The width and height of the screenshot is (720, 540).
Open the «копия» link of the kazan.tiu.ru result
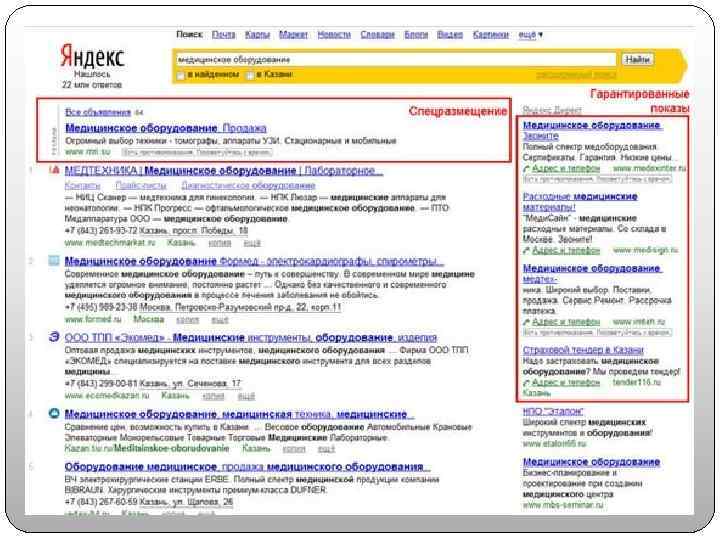coord(294,449)
